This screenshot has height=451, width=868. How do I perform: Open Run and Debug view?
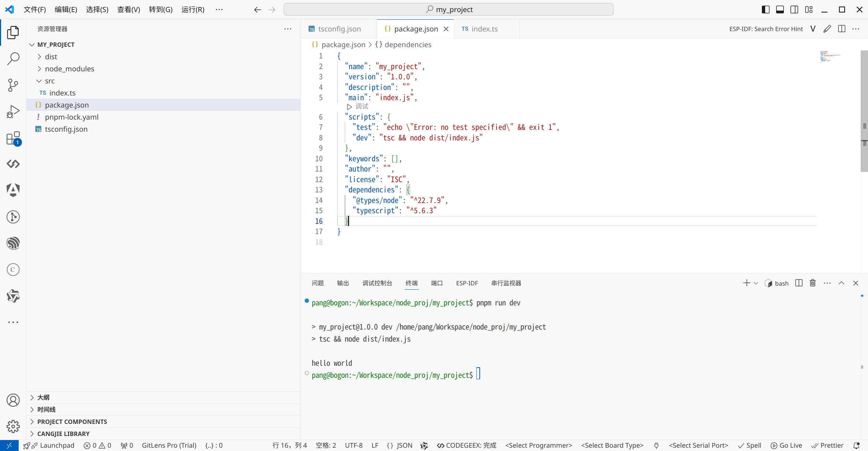click(x=13, y=112)
